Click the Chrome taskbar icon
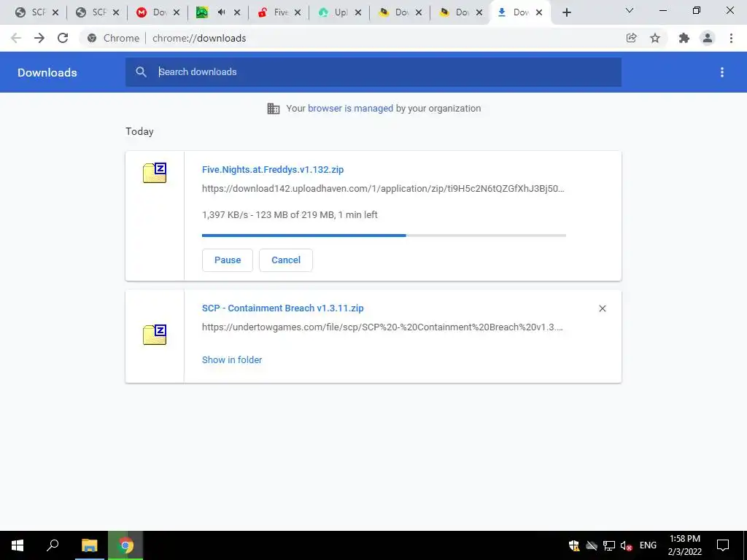The image size is (747, 560). tap(125, 545)
